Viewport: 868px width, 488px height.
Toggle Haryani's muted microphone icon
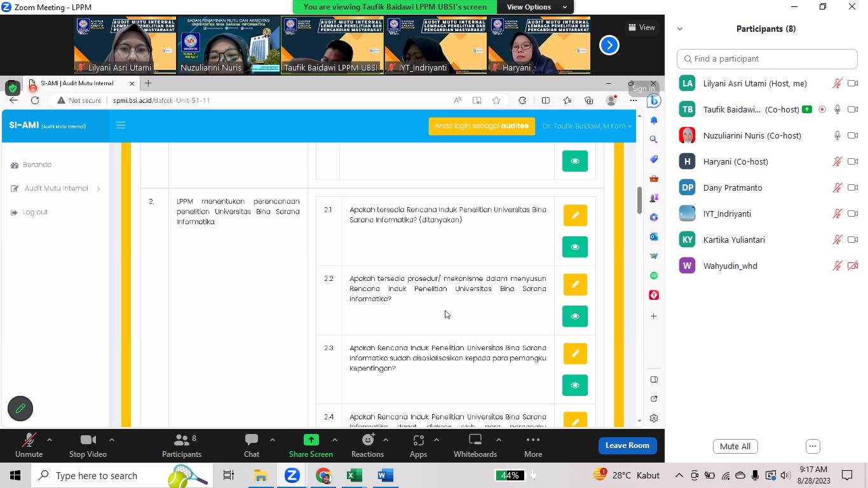click(837, 161)
